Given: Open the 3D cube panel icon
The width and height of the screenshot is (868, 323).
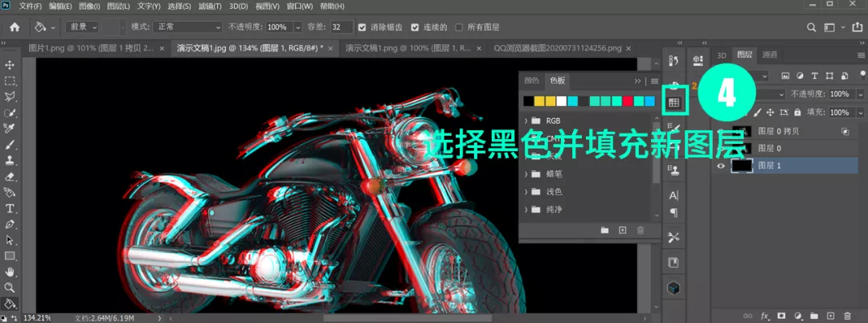Looking at the screenshot, I should 674,288.
